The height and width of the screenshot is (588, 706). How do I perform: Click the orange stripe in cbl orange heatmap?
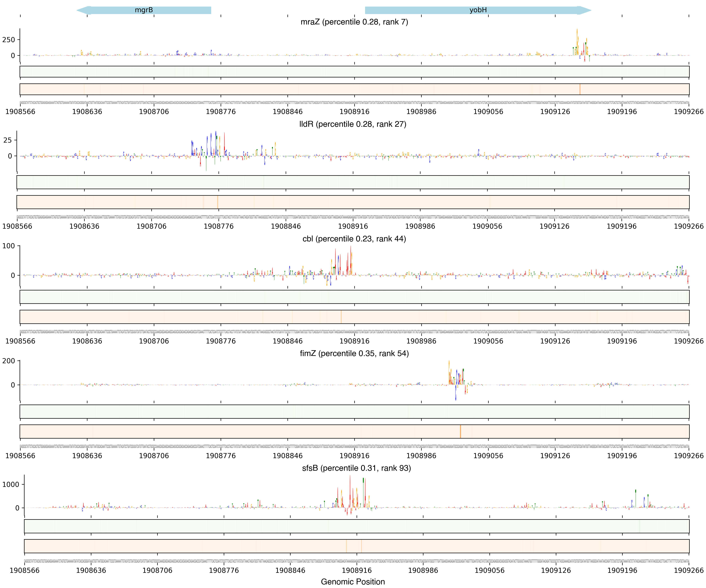click(x=341, y=317)
